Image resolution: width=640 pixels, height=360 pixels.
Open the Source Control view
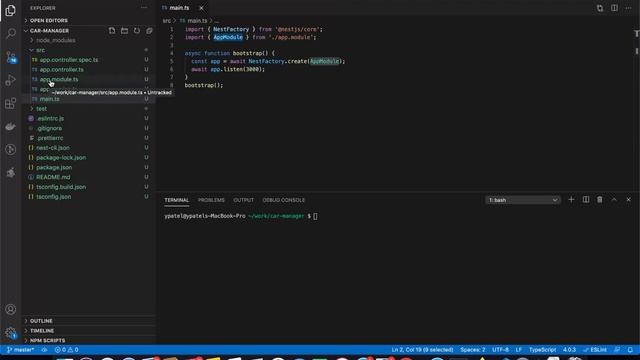click(x=11, y=57)
